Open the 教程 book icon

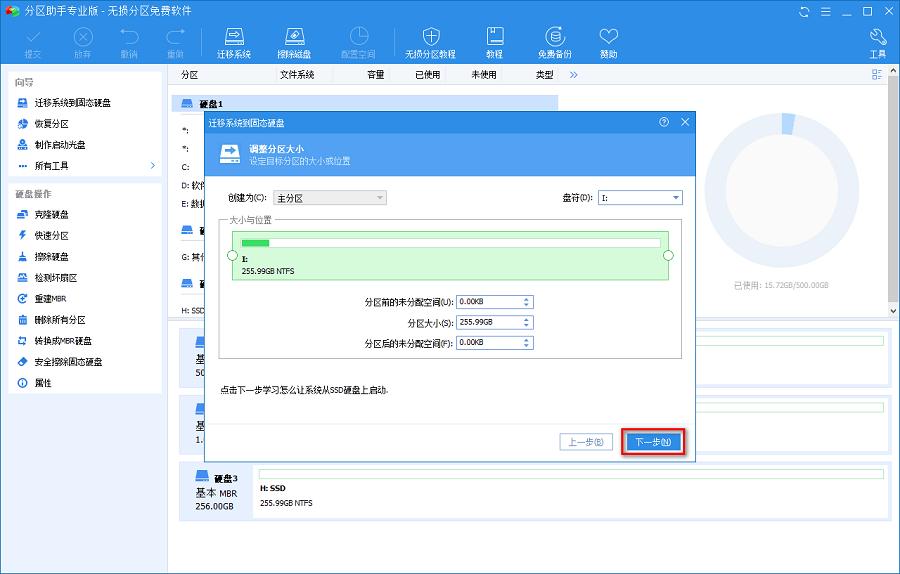coord(494,43)
